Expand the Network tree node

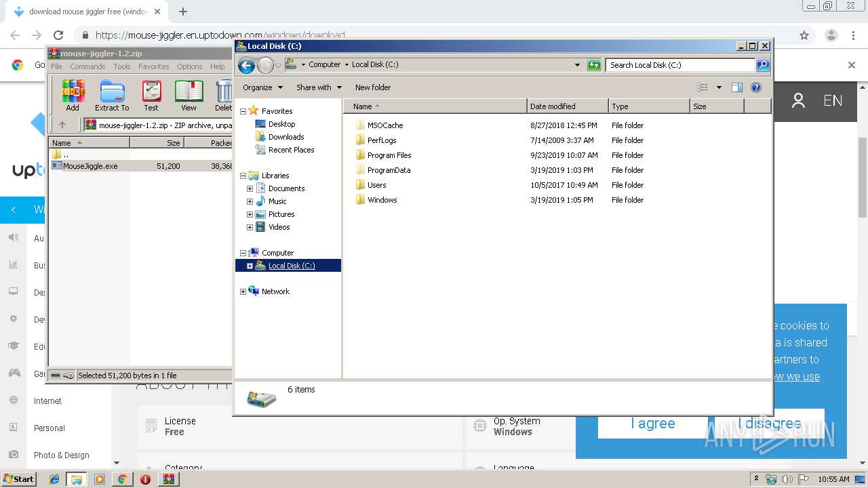point(243,291)
